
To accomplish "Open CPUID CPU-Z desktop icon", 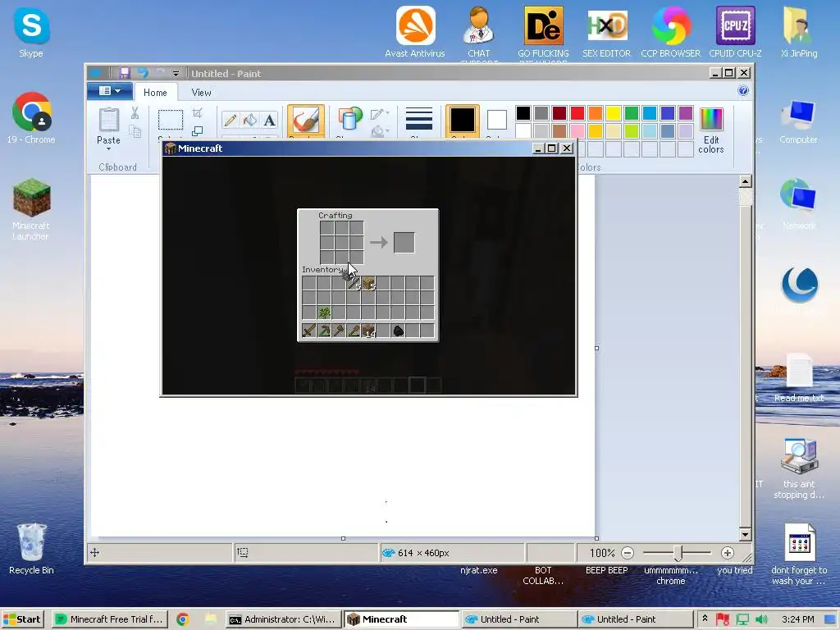I will coord(735,32).
